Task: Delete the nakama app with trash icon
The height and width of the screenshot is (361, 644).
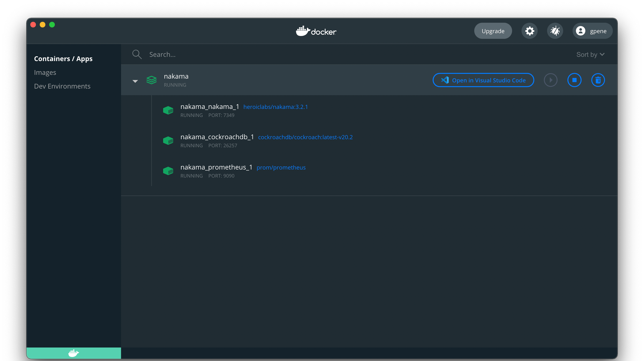Action: tap(598, 80)
